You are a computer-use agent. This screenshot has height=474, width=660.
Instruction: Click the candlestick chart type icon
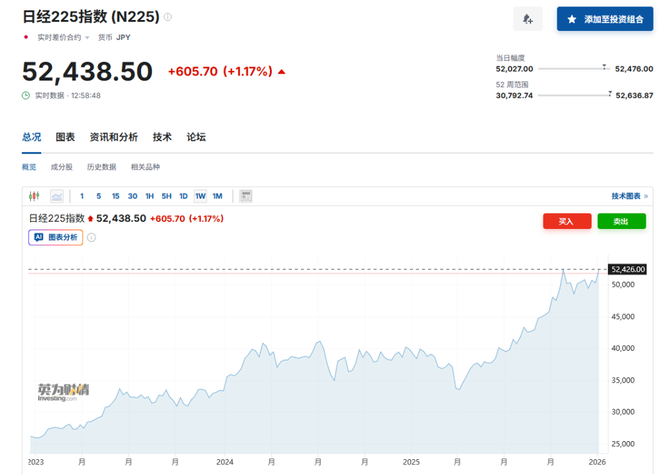click(34, 196)
